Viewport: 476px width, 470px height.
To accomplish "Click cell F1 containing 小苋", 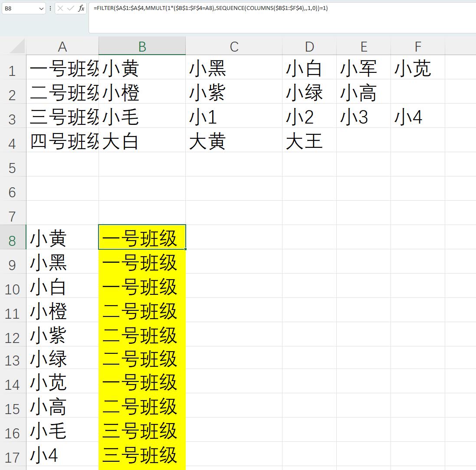I will pyautogui.click(x=418, y=67).
